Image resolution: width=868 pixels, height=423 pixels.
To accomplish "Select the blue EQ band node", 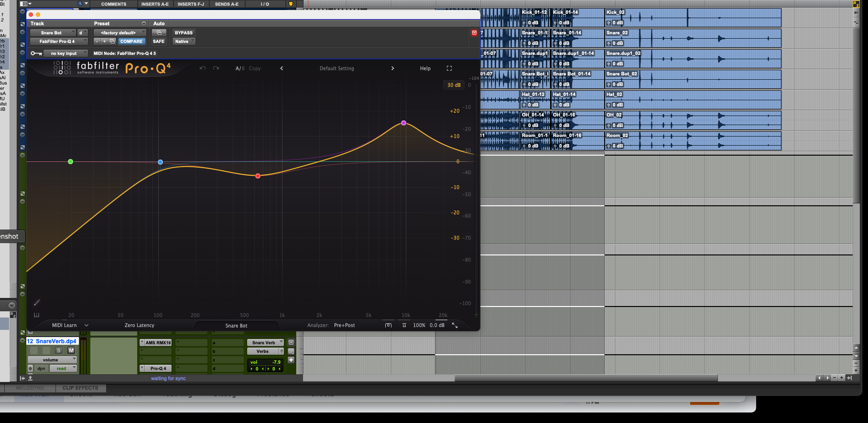I will tap(161, 162).
